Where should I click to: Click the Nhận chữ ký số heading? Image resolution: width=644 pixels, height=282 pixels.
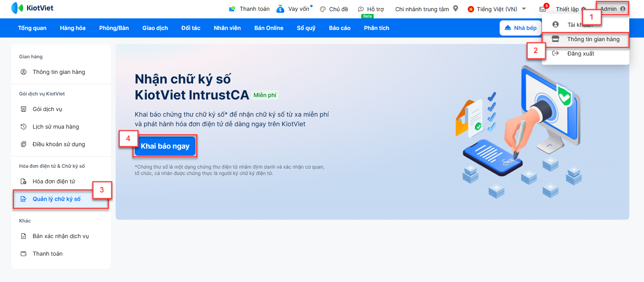pos(183,79)
